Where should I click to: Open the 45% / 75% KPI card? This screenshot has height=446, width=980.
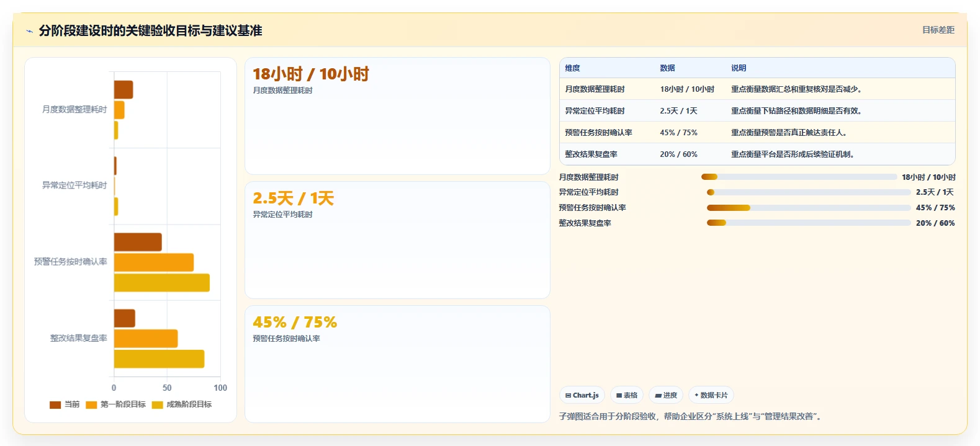[x=397, y=364]
